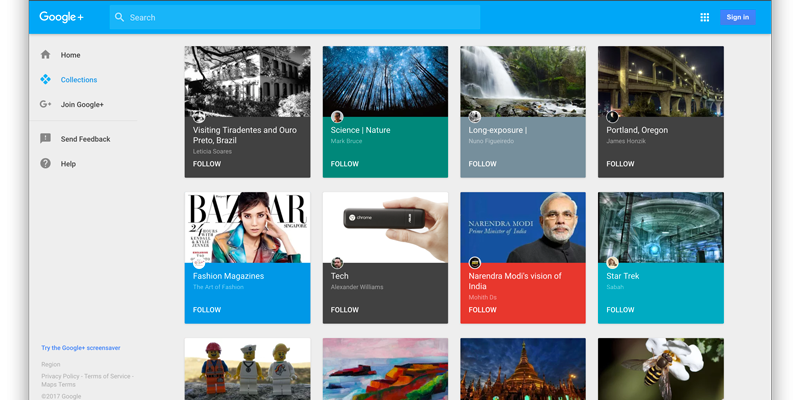Open the Portland, Oregon collection title
Screen dimensions: 800x400
point(637,130)
